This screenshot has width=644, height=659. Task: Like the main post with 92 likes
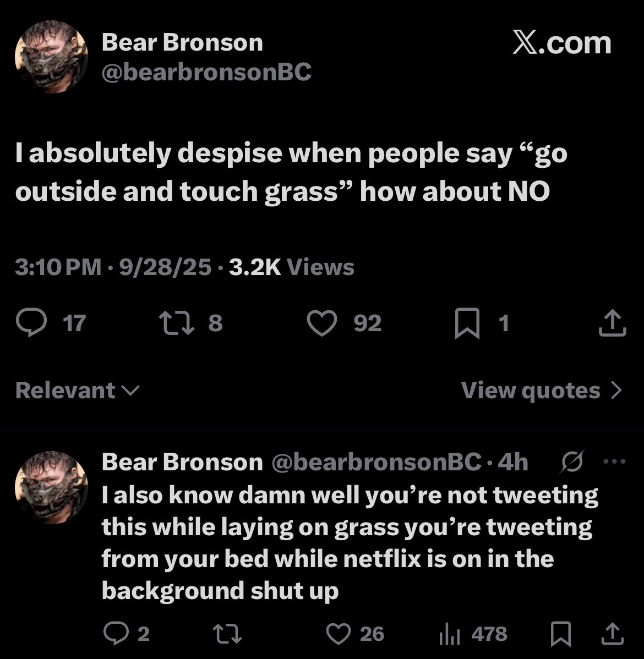point(321,323)
